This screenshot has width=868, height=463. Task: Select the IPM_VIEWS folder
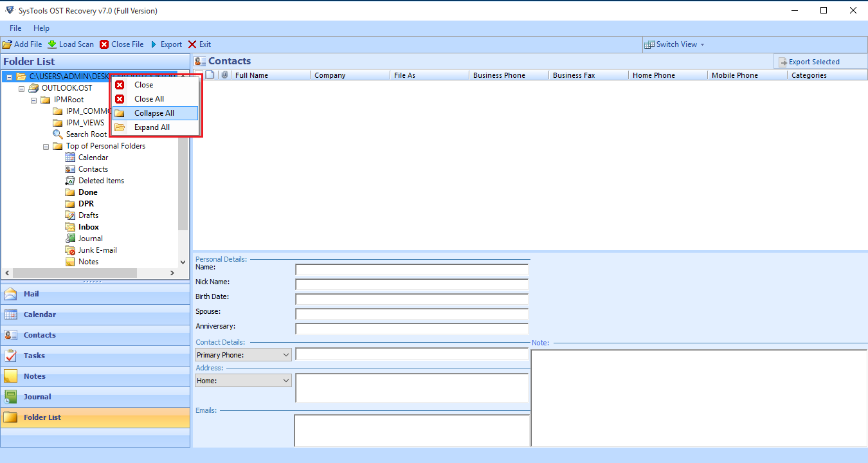coord(85,123)
